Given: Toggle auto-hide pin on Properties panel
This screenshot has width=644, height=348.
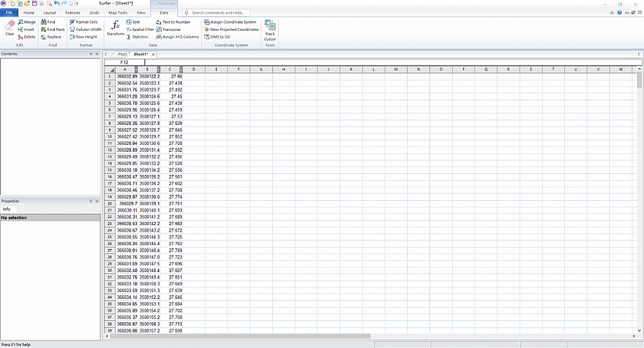Looking at the screenshot, I should click(91, 201).
